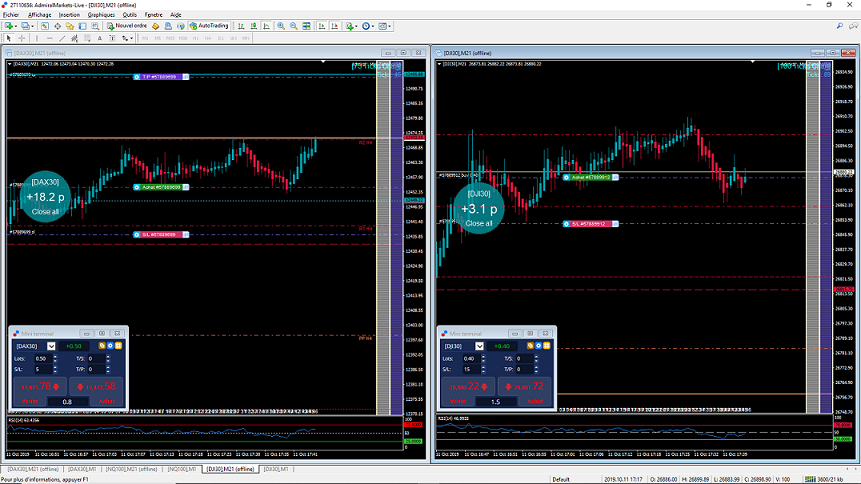Open the Navigator star folder icon

[70, 26]
